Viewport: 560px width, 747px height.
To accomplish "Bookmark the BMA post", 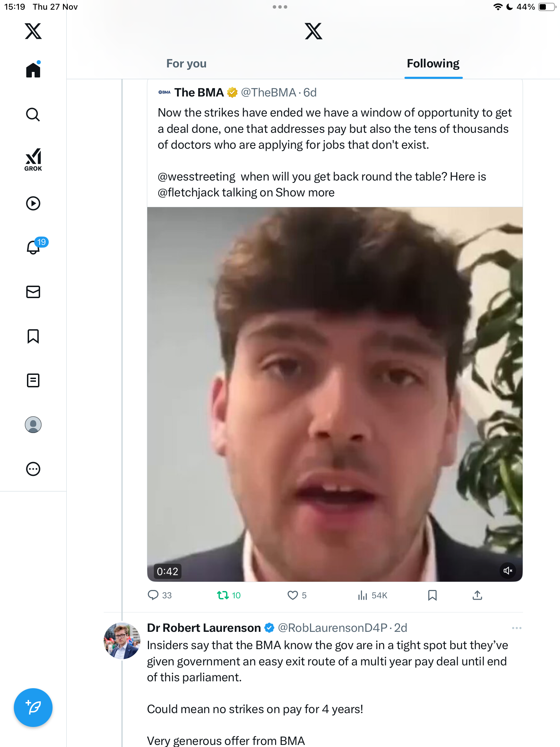I will [432, 595].
